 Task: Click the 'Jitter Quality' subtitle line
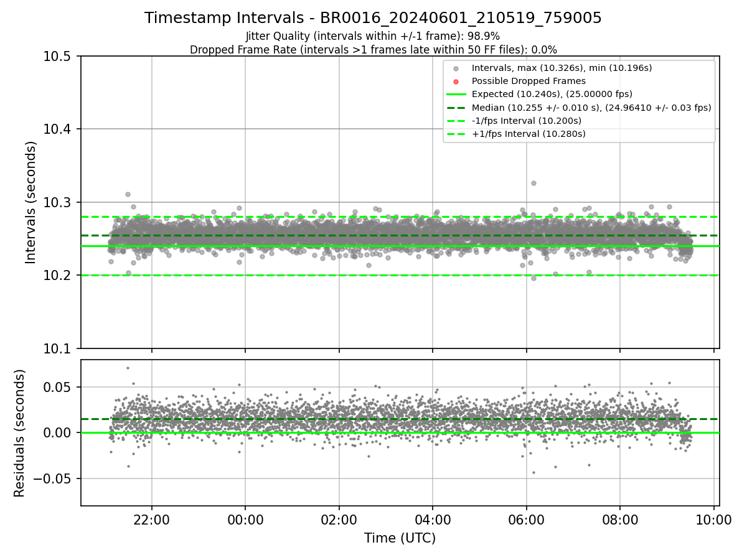pos(373,37)
